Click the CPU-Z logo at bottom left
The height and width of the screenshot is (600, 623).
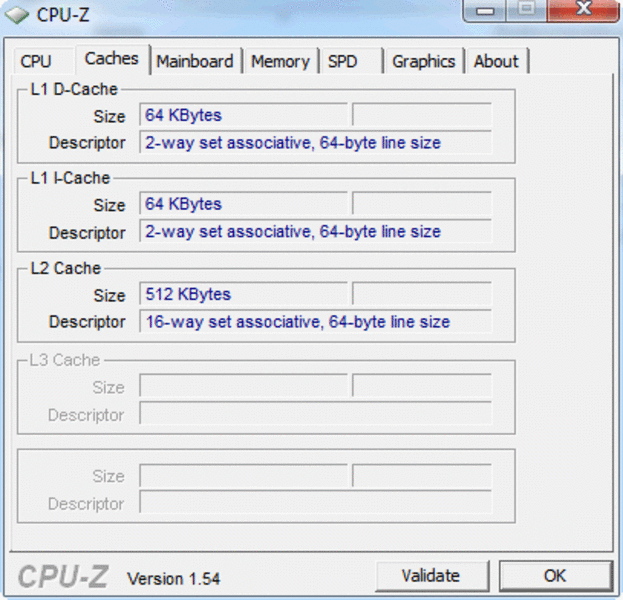point(63,577)
